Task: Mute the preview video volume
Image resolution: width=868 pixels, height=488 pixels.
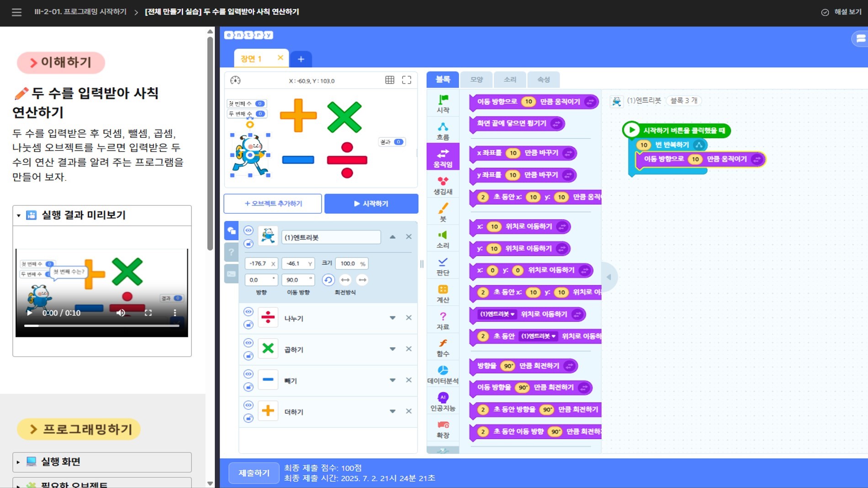Action: click(121, 313)
